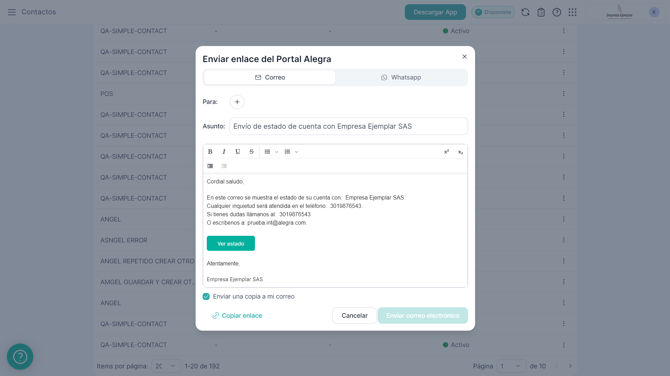The width and height of the screenshot is (670, 376).
Task: Apply subscript formatting
Action: (460, 152)
